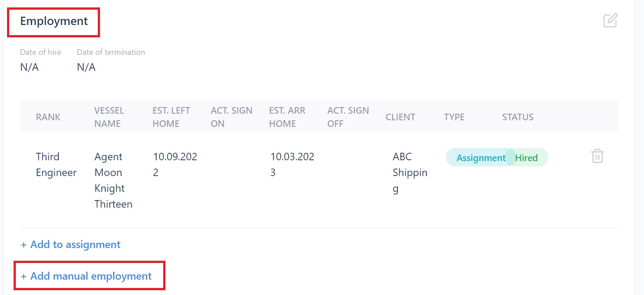Click the ACT. SIGN ON column header

231,117
